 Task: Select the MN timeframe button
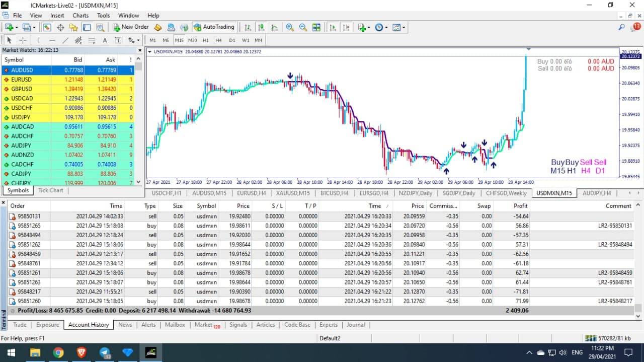258,40
